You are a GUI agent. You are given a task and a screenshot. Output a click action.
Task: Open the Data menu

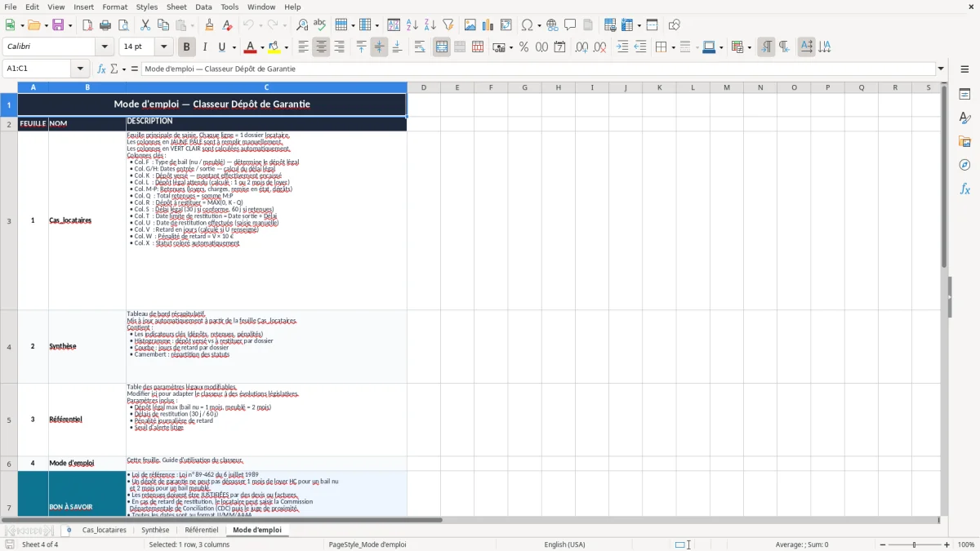(204, 7)
